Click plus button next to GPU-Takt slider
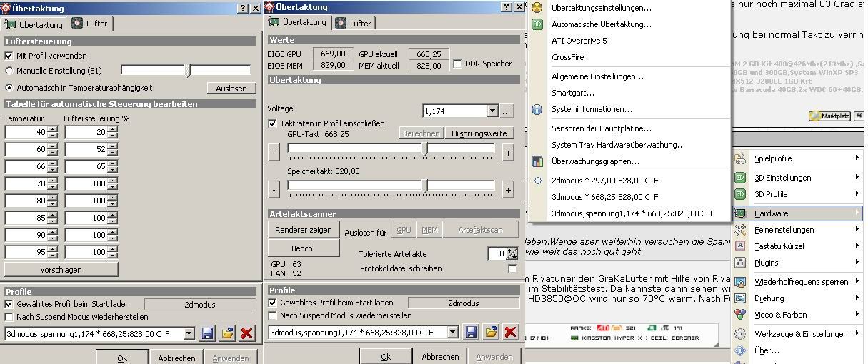868x364 pixels. [x=507, y=153]
